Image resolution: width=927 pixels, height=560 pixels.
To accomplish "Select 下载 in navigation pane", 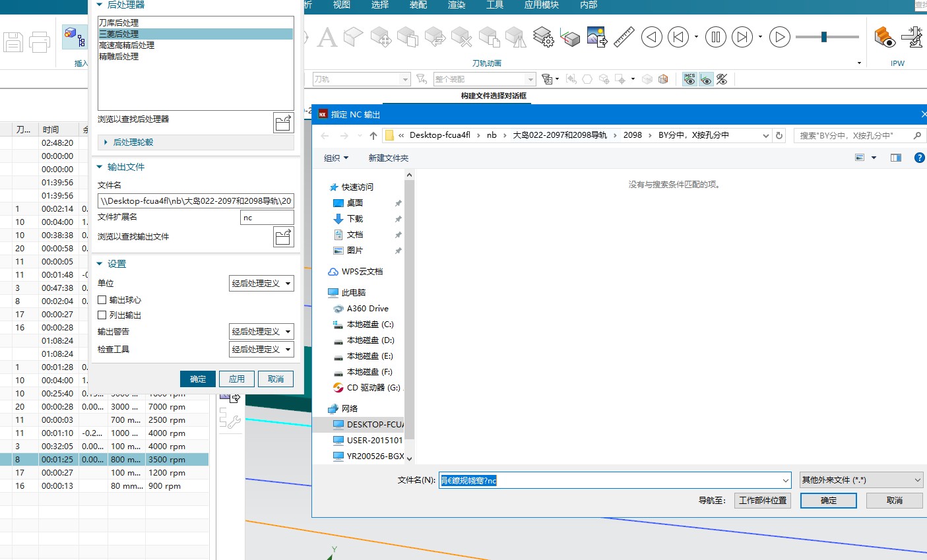I will pos(355,219).
